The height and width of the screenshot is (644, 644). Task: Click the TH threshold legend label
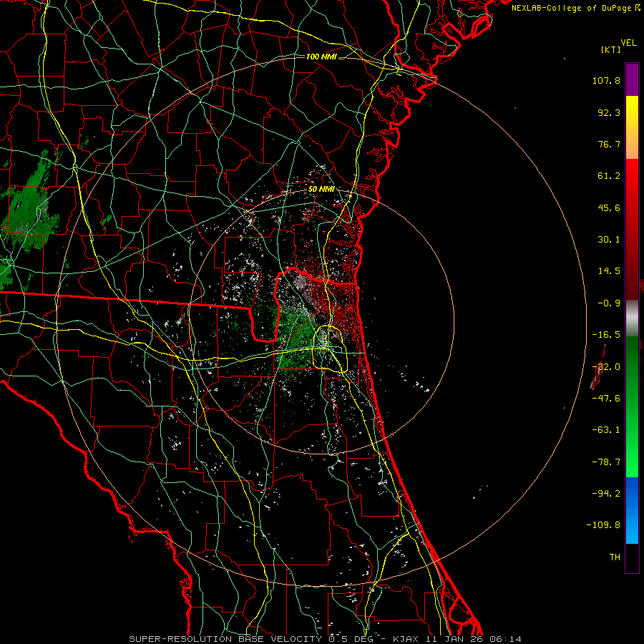point(615,557)
